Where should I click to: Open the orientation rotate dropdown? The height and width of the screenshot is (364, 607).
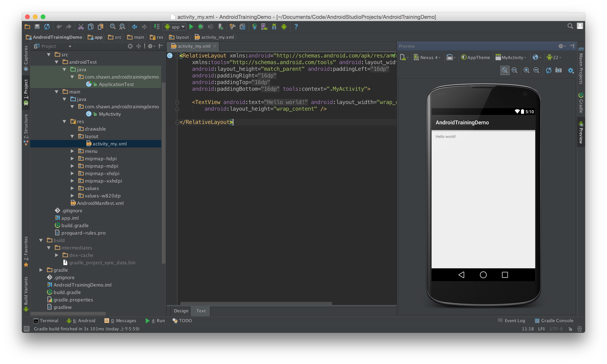coord(451,57)
